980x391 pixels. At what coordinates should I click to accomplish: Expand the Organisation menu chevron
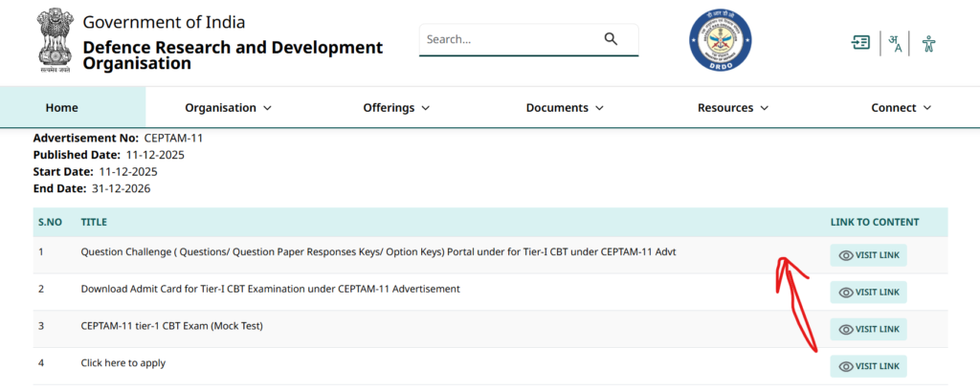coord(268,108)
